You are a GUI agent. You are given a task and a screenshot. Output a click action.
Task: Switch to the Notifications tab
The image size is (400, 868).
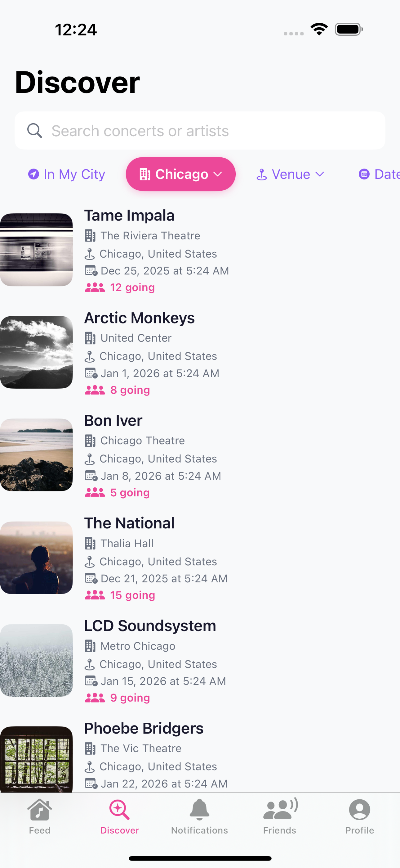tap(199, 816)
